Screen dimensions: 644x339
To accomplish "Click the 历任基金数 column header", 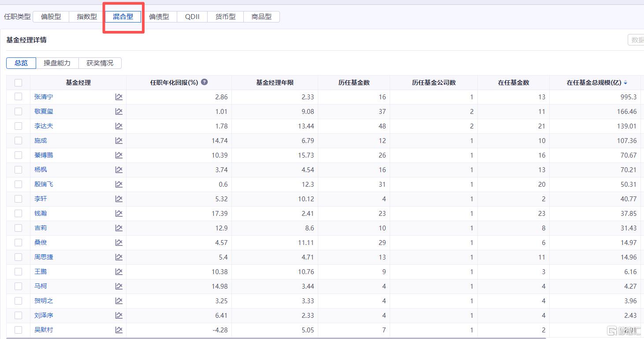I will [354, 83].
